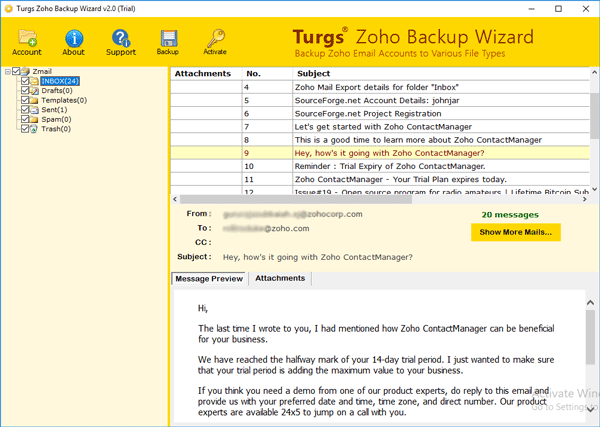Viewport: 600px width, 427px height.
Task: Toggle the Drafts(0) checkbox
Action: click(25, 90)
